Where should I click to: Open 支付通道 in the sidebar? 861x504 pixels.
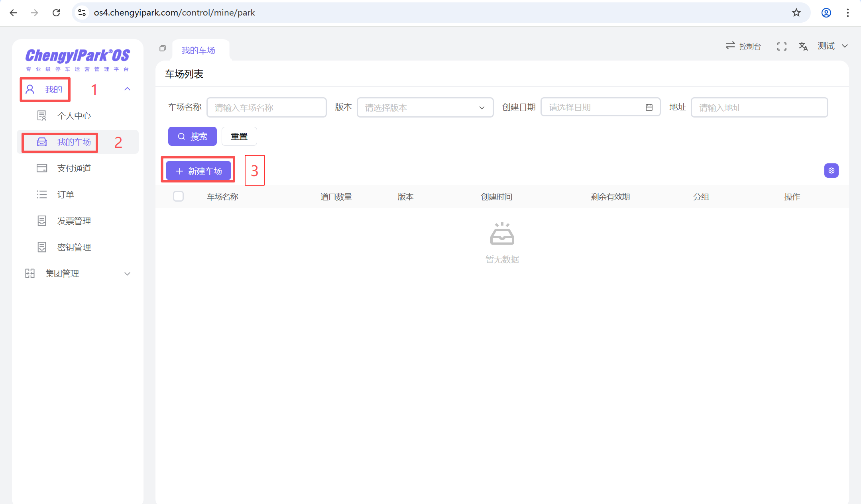[74, 169]
